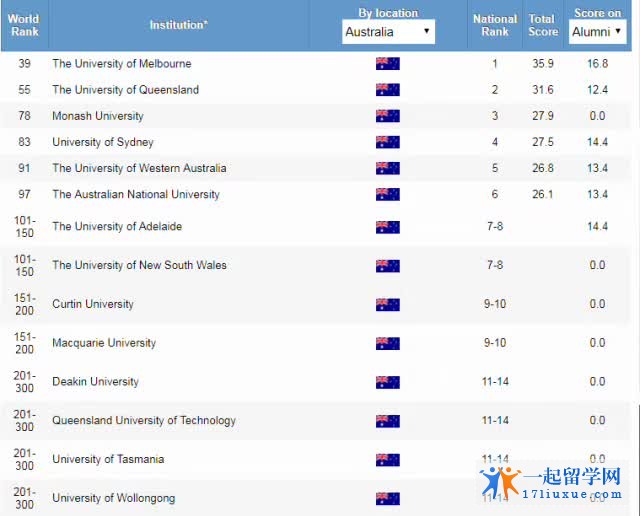Select total score 26.8
Viewport: 640px width, 516px height.
(x=543, y=168)
